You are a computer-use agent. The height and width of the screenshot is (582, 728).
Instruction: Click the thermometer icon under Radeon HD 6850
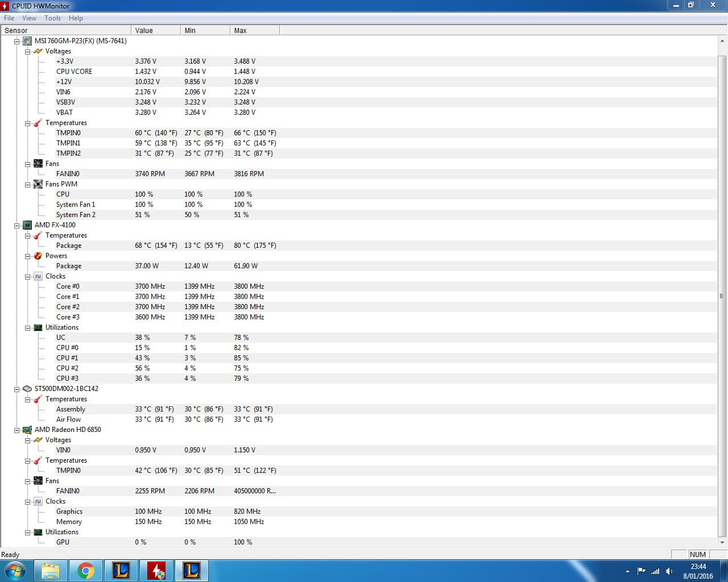pyautogui.click(x=38, y=460)
